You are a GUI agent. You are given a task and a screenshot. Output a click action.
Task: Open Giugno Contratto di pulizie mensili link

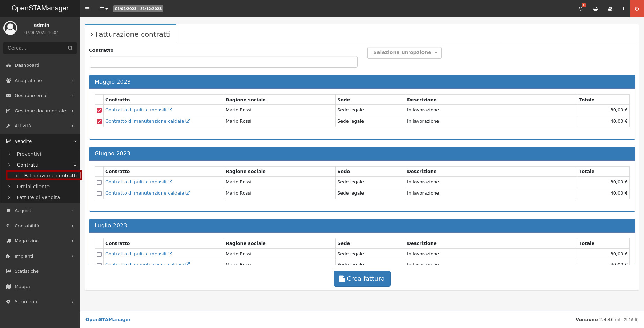point(136,182)
